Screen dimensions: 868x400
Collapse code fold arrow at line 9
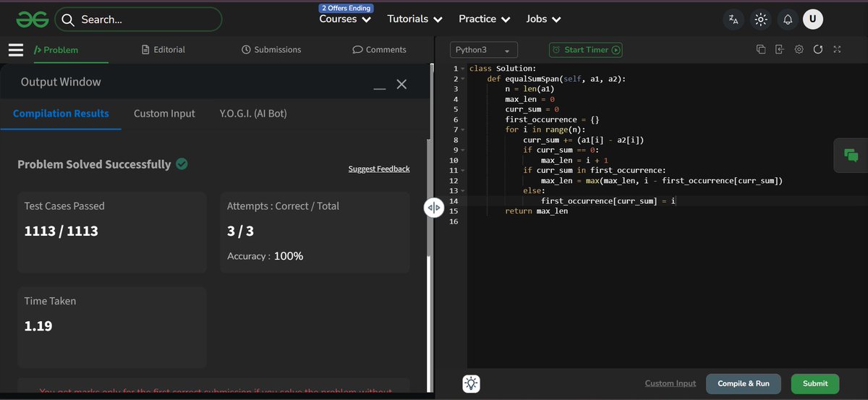point(462,150)
